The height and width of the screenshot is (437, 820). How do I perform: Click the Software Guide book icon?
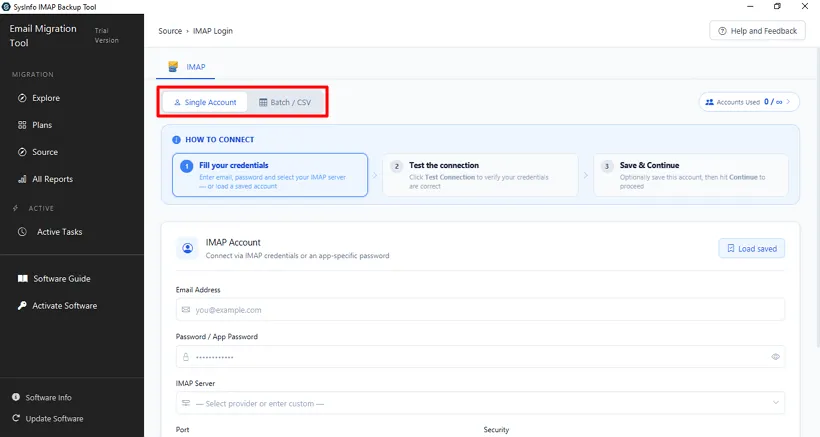click(22, 279)
